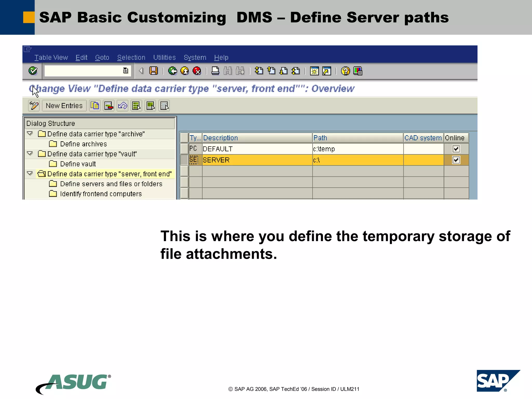Open the Edit menu
This screenshot has width=532, height=399.
coord(81,57)
